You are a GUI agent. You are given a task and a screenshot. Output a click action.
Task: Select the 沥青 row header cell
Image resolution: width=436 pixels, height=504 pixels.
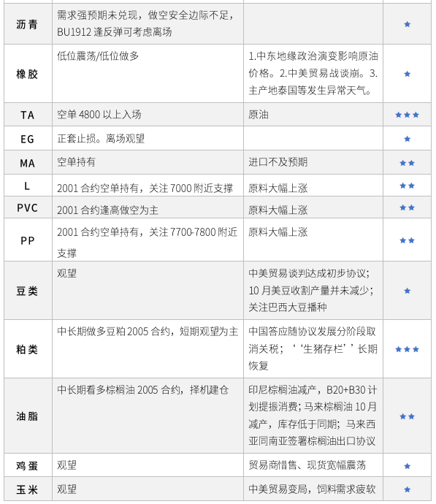(x=28, y=24)
